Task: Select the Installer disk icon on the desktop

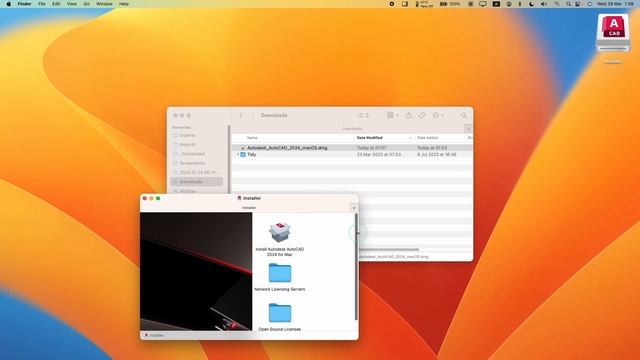Action: click(x=613, y=34)
